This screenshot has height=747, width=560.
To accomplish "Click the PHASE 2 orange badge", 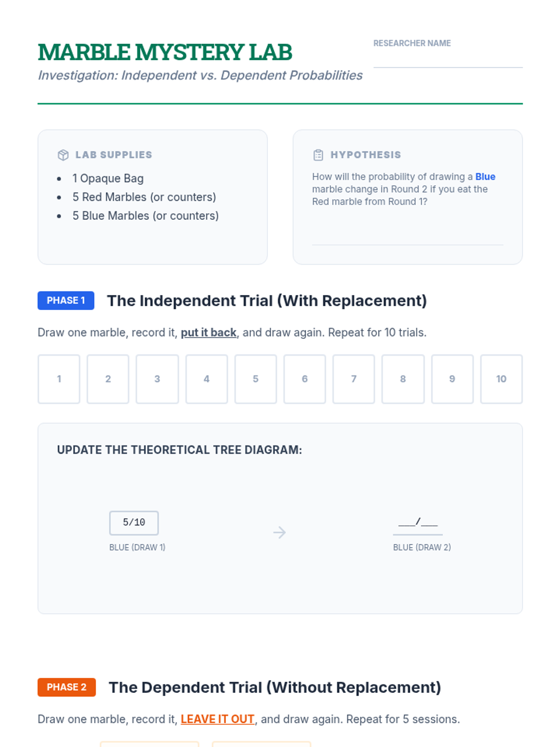I will (67, 687).
